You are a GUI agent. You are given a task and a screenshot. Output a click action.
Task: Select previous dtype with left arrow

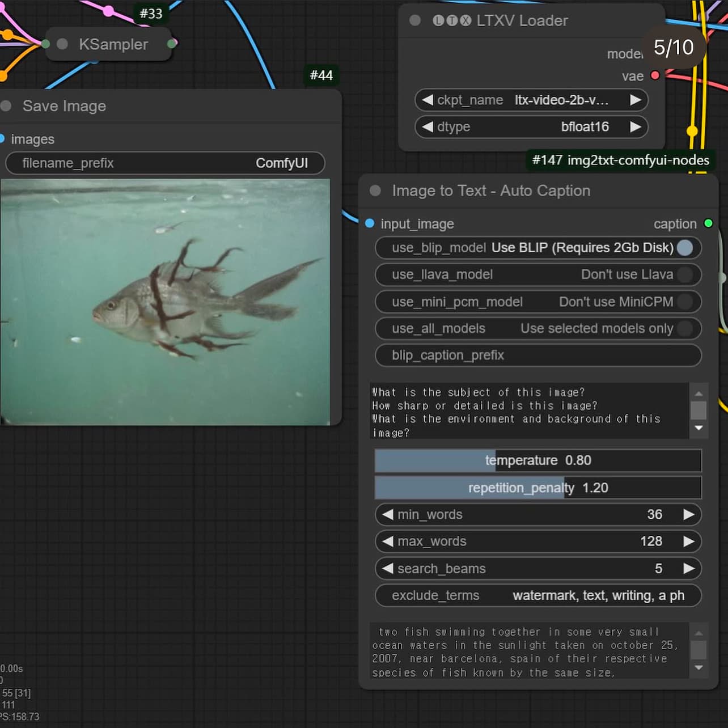coord(428,127)
